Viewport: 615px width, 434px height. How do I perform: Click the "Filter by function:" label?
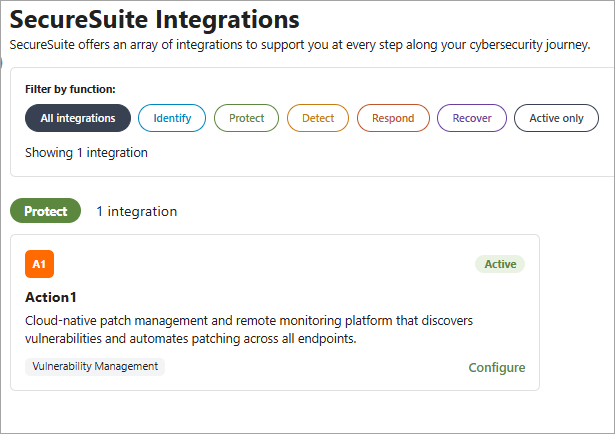(70, 89)
